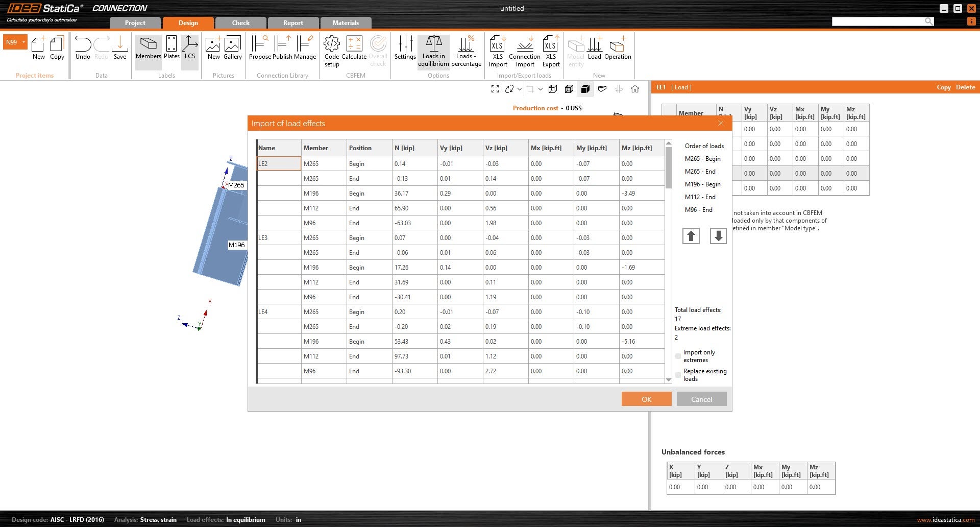Toggle the Loads - percentage option

point(466,50)
